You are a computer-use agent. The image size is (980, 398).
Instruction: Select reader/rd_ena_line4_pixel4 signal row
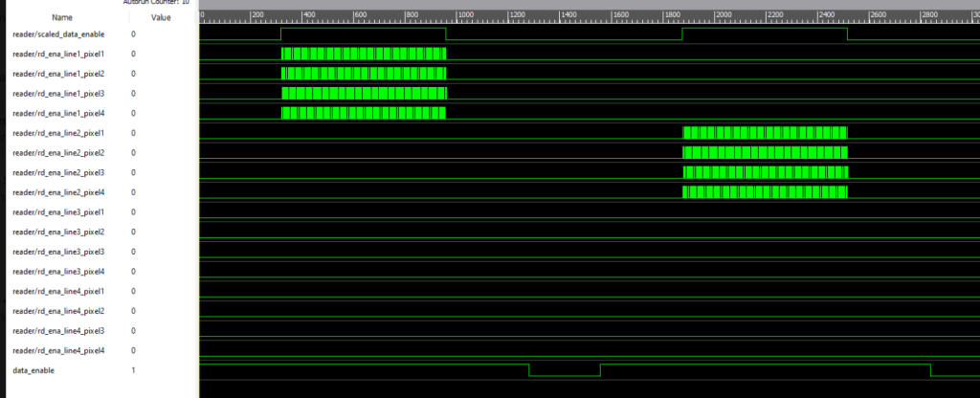[58, 350]
